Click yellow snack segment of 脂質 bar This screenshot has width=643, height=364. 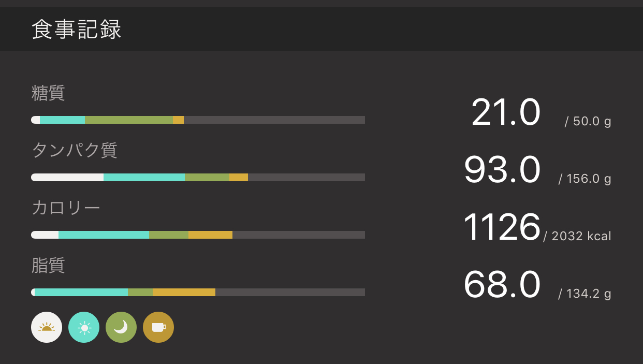click(184, 293)
